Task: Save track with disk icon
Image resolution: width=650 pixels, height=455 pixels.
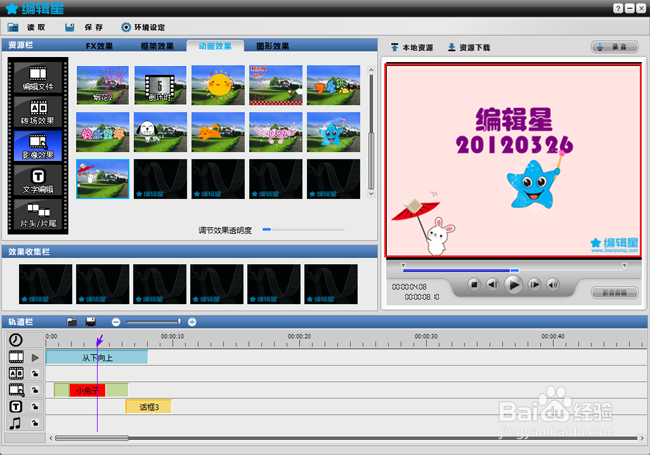Action: click(x=90, y=322)
